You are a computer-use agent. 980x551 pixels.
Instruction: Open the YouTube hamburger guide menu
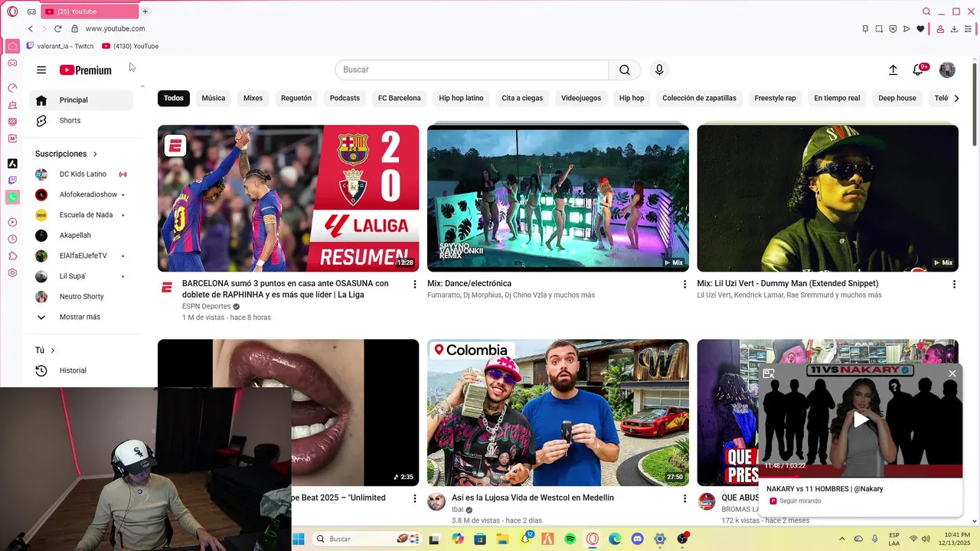[41, 70]
